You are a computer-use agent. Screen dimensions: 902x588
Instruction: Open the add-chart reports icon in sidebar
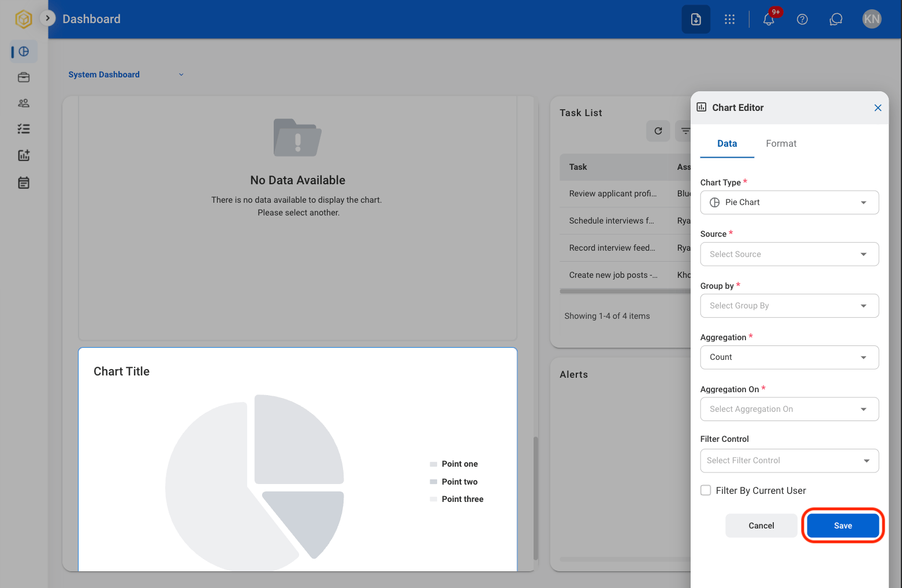pos(24,155)
